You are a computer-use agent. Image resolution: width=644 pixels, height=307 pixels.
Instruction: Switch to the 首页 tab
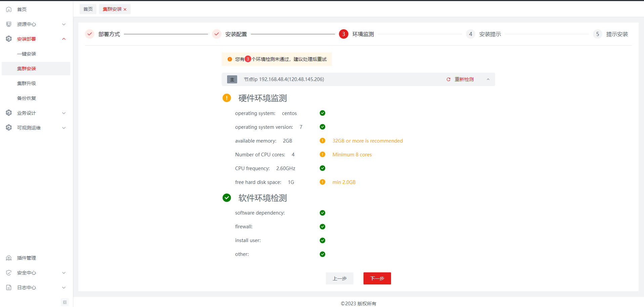pos(88,9)
